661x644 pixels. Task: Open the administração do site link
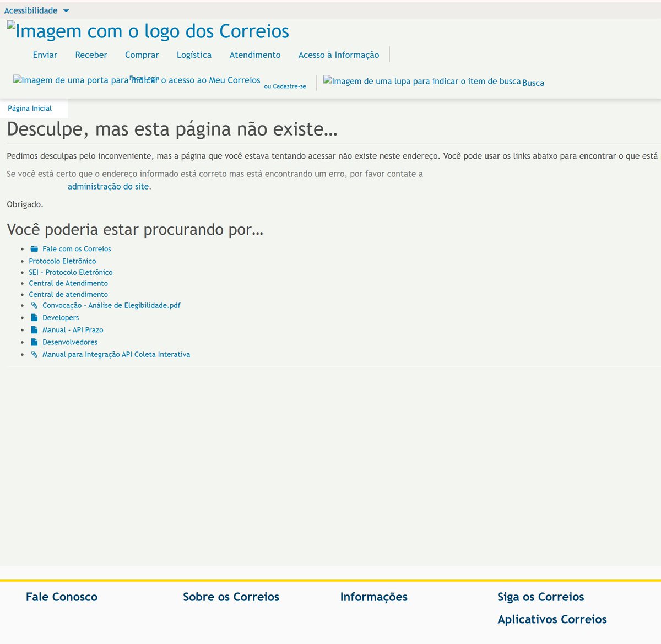[109, 186]
